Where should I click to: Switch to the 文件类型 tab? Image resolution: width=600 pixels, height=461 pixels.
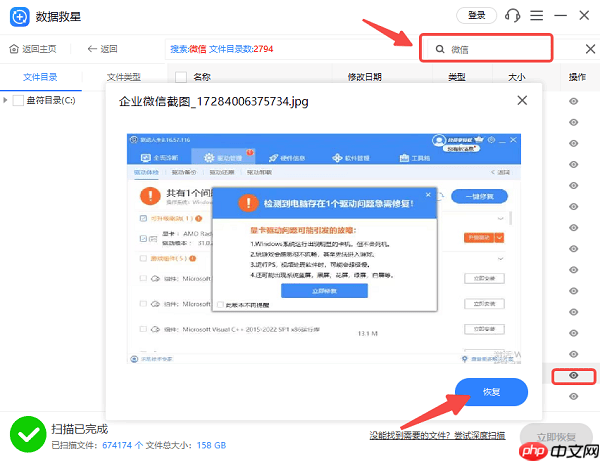124,77
